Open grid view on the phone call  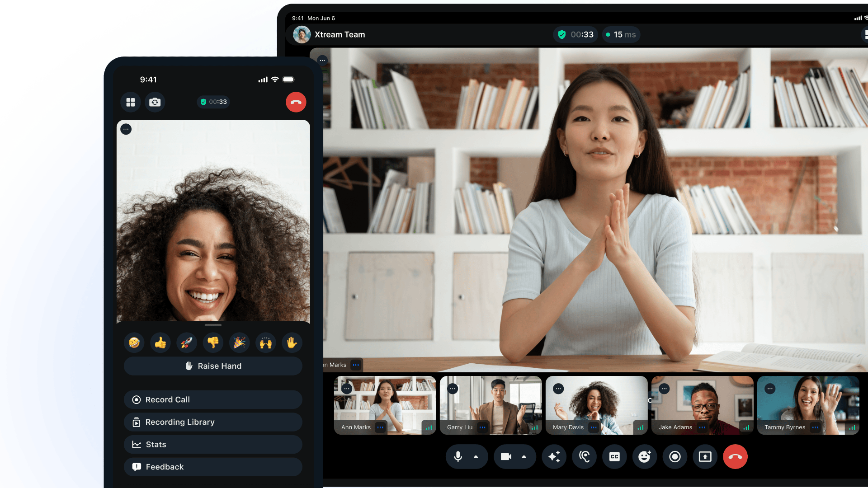[x=131, y=102]
